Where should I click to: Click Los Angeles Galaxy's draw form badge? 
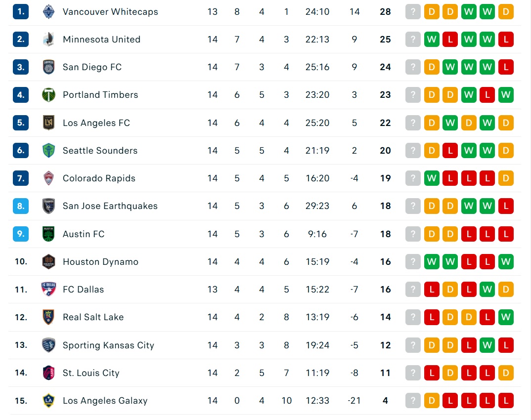coord(432,401)
